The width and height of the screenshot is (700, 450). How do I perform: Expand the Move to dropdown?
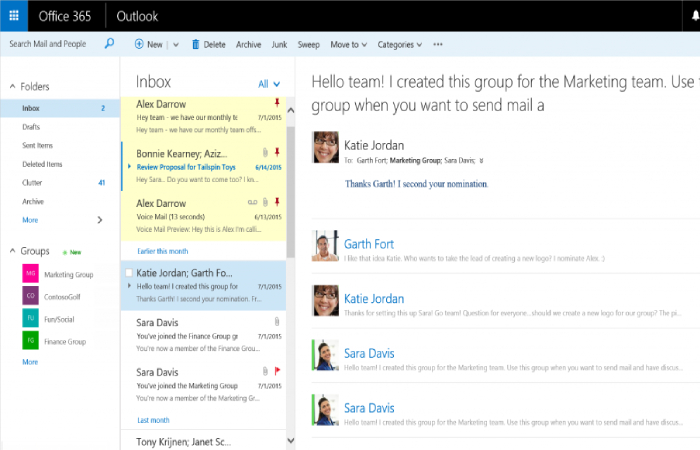click(x=348, y=45)
